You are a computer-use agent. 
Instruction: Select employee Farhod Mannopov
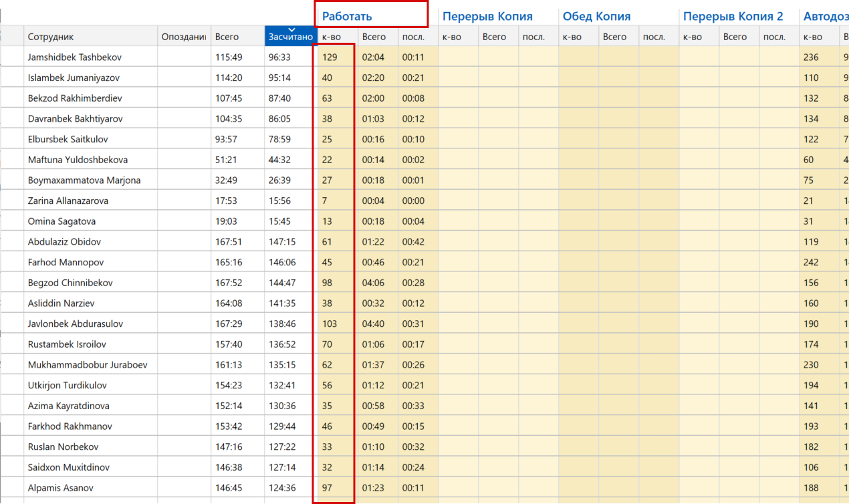pos(66,262)
